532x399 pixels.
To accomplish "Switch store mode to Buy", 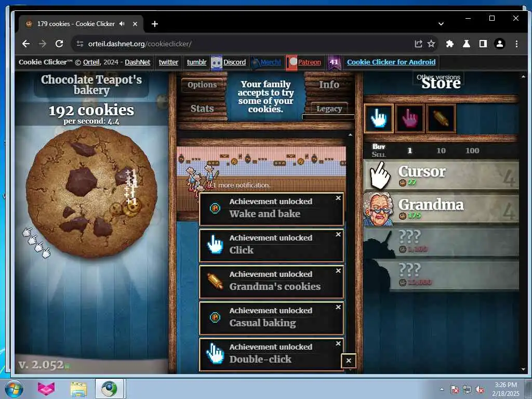I will (379, 147).
